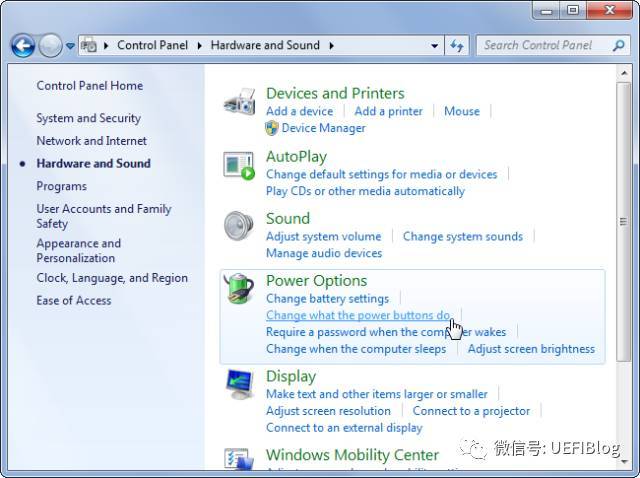Screen dimensions: 640x478
Task: Open the recent pages dropdown arrow
Action: click(x=70, y=46)
